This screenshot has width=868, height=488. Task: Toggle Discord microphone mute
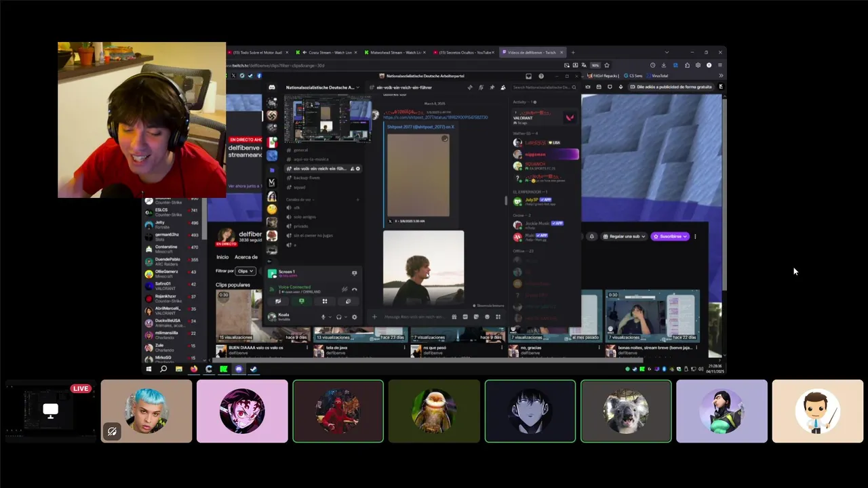tap(323, 317)
